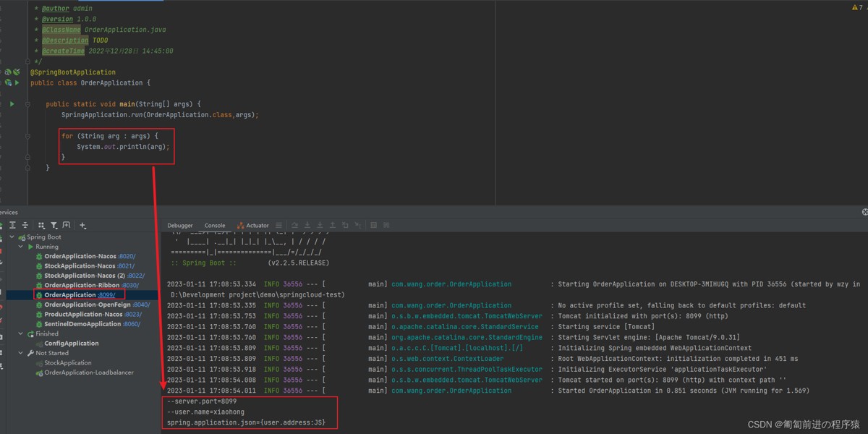Click the Collapse All icon in Services toolbar
The image size is (868, 434).
(25, 226)
